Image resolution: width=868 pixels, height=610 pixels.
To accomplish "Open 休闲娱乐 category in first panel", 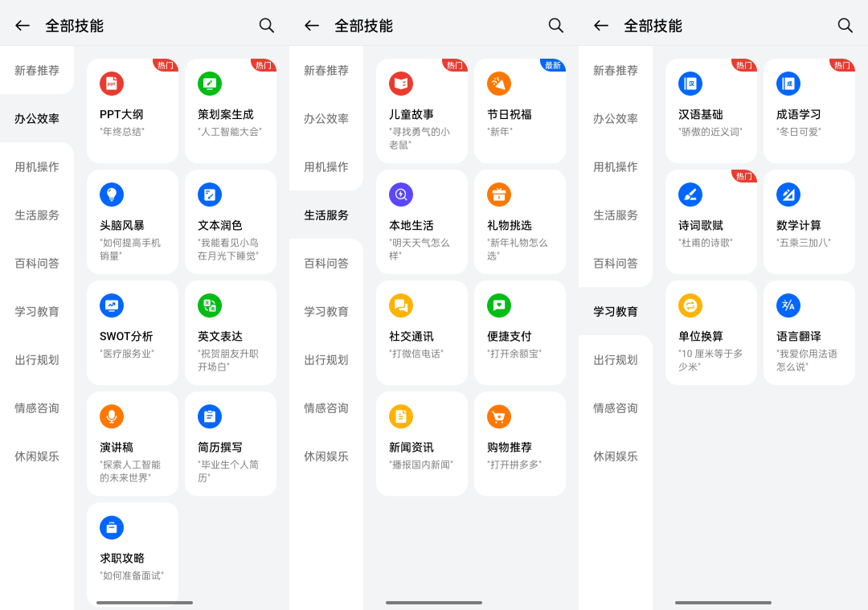I will 36,456.
